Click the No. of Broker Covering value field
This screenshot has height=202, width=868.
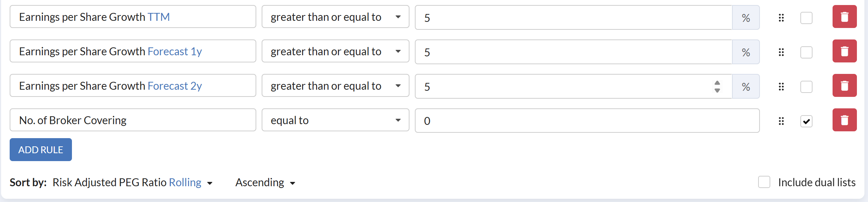click(587, 121)
